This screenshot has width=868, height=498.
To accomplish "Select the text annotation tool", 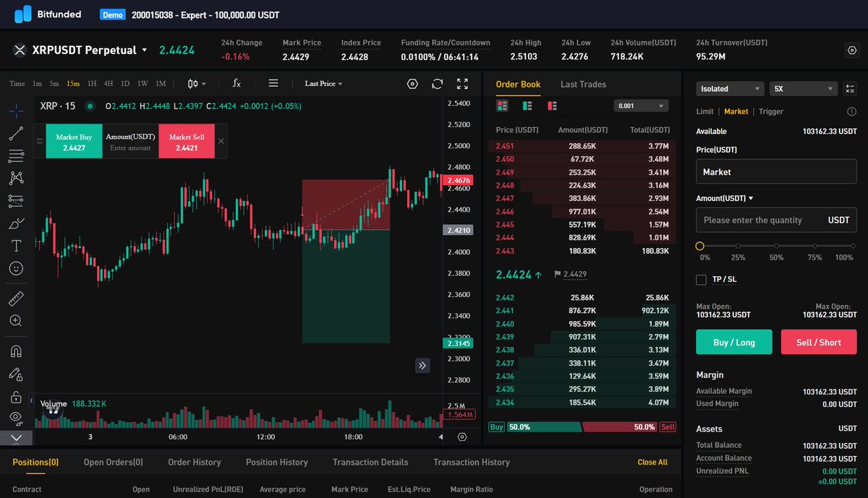I will (16, 246).
